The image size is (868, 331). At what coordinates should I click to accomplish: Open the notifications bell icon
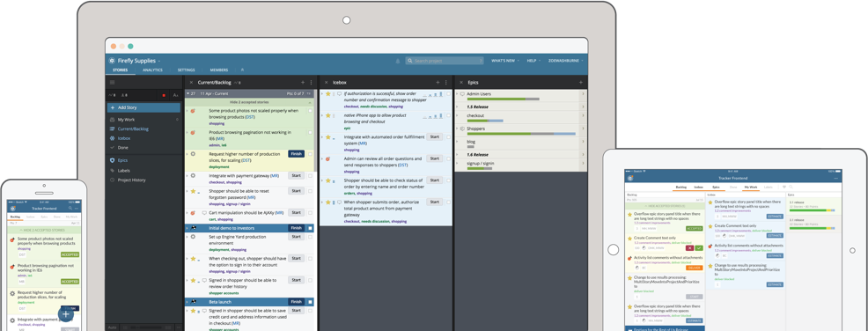tap(397, 61)
